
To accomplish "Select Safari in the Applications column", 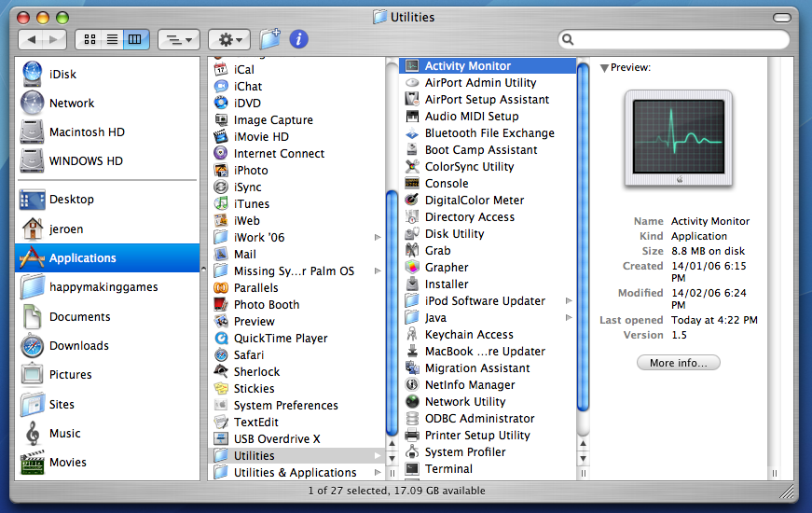I will point(296,355).
